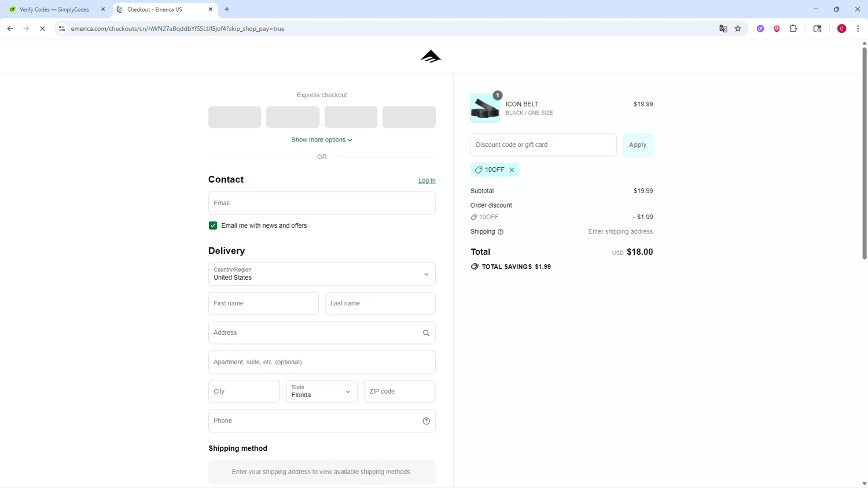Screen dimensions: 868x488
Task: Focus the Last name field
Action: point(380,304)
